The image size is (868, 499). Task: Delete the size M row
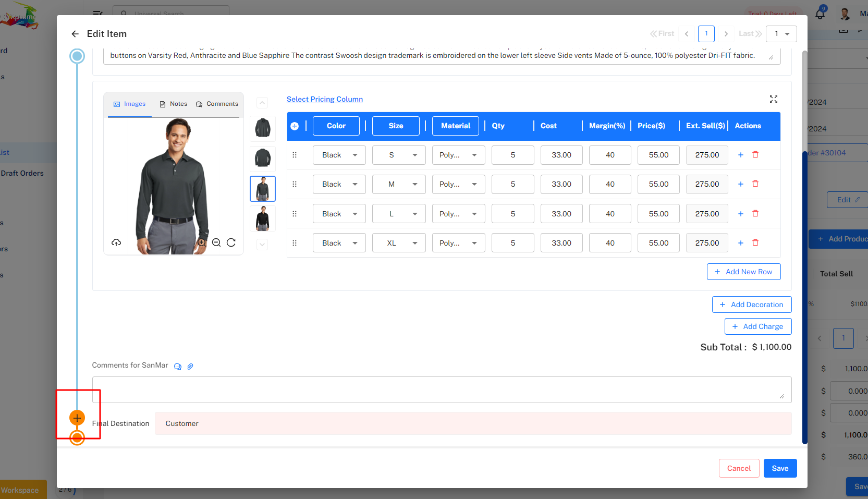tap(755, 184)
